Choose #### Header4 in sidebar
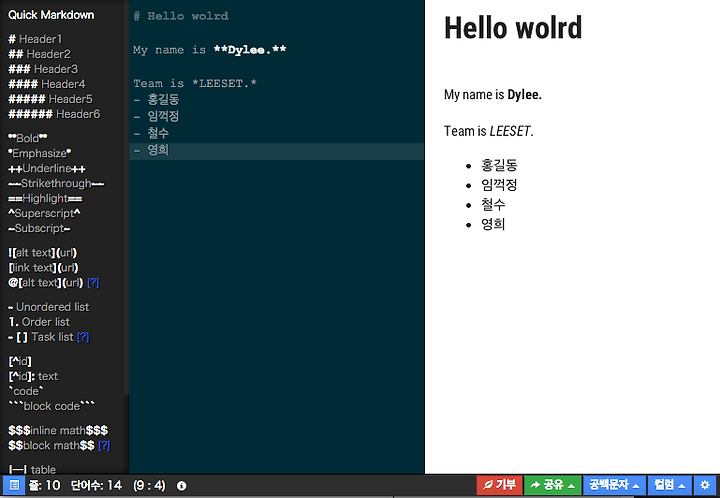Screen dimensions: 720x498 coord(47,84)
